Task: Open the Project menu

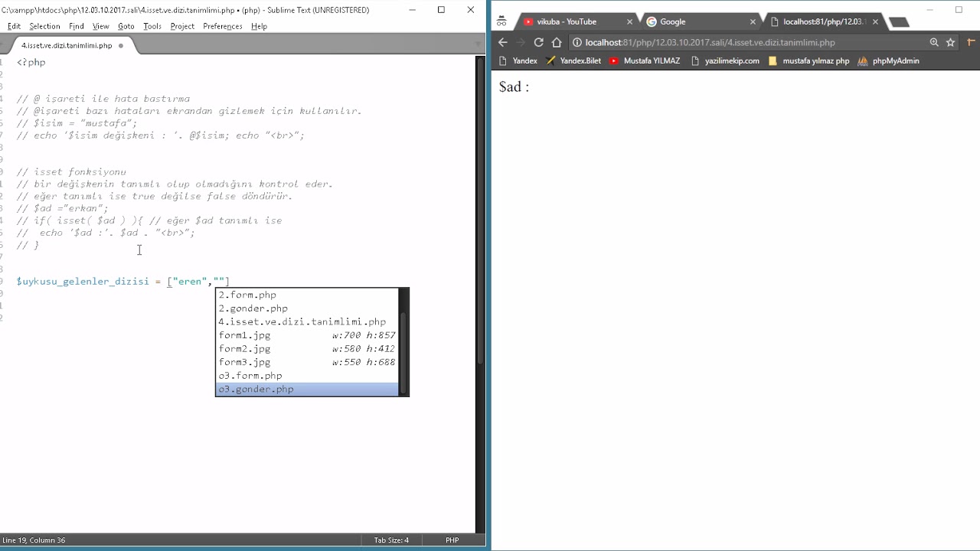Action: 182,26
